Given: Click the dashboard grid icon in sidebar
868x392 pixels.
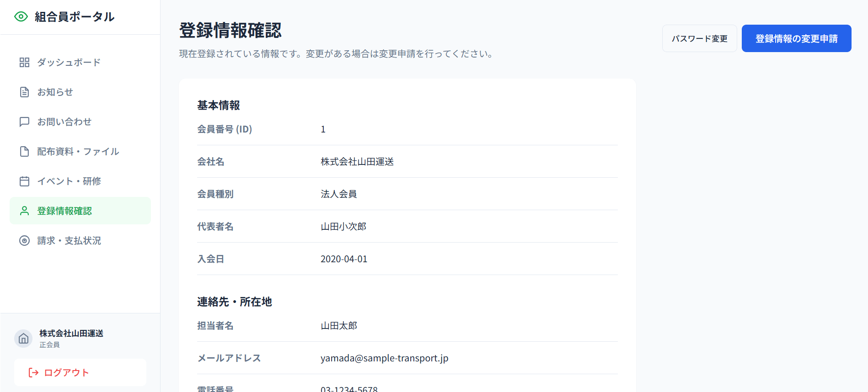Looking at the screenshot, I should pyautogui.click(x=24, y=63).
